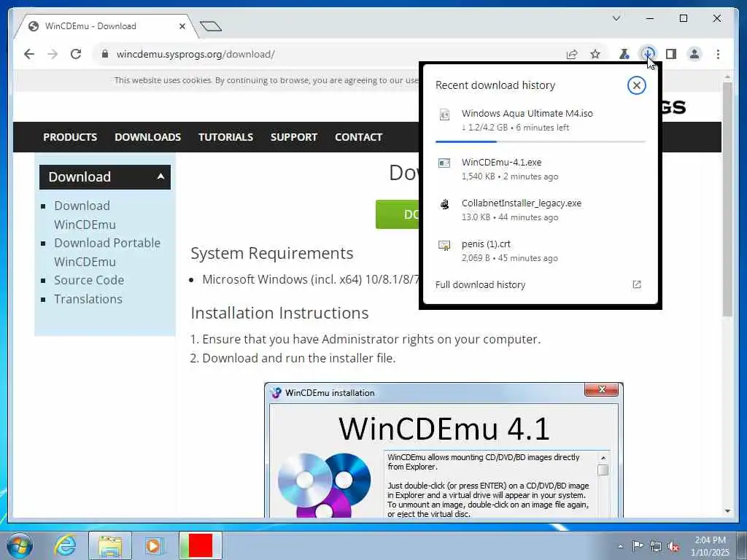Click the downloads toolbar icon
747x560 pixels.
[x=648, y=54]
